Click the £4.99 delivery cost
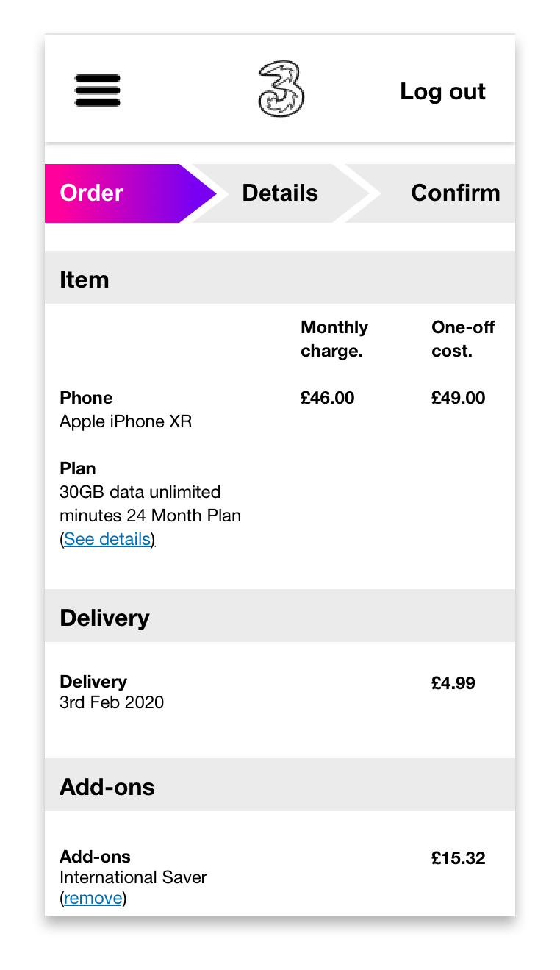The image size is (560, 970). (x=453, y=683)
